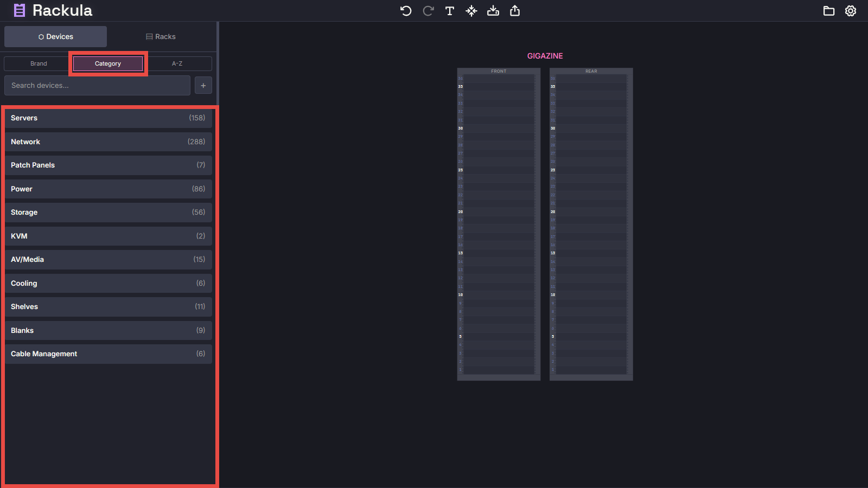Click the fit-to-view arrows icon
The image size is (868, 488).
(x=471, y=11)
